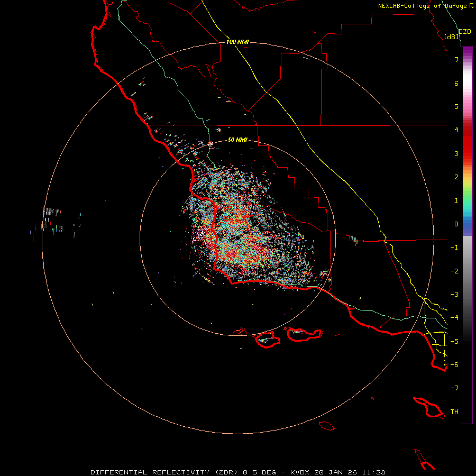Viewport: 476px width, 476px height.
Task: Select the 0 value on the scale
Action: [456, 224]
